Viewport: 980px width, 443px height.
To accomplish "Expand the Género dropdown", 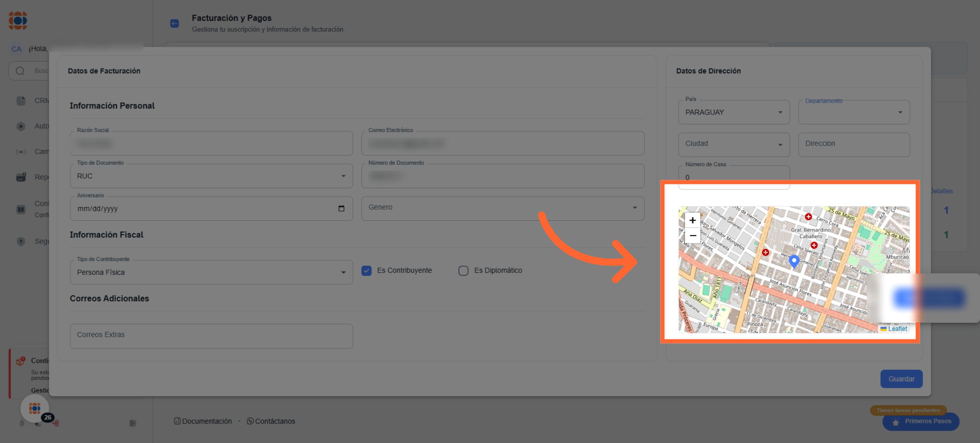I will [502, 208].
